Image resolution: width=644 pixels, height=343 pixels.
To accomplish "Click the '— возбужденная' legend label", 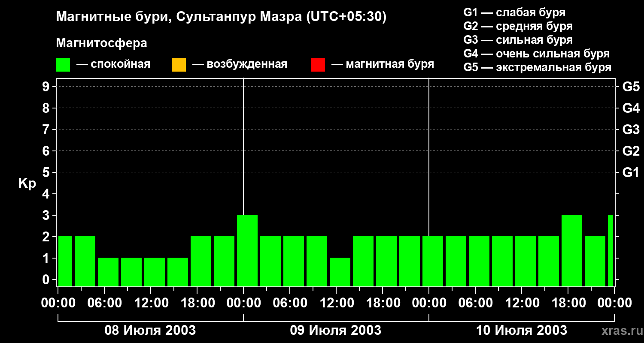I will pos(240,65).
